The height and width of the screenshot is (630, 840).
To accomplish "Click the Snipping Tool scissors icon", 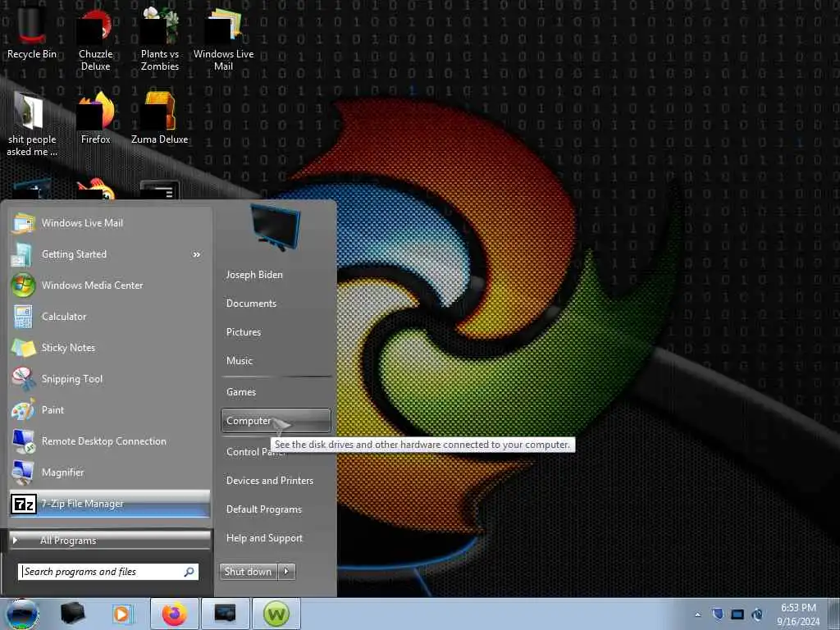I will (23, 379).
